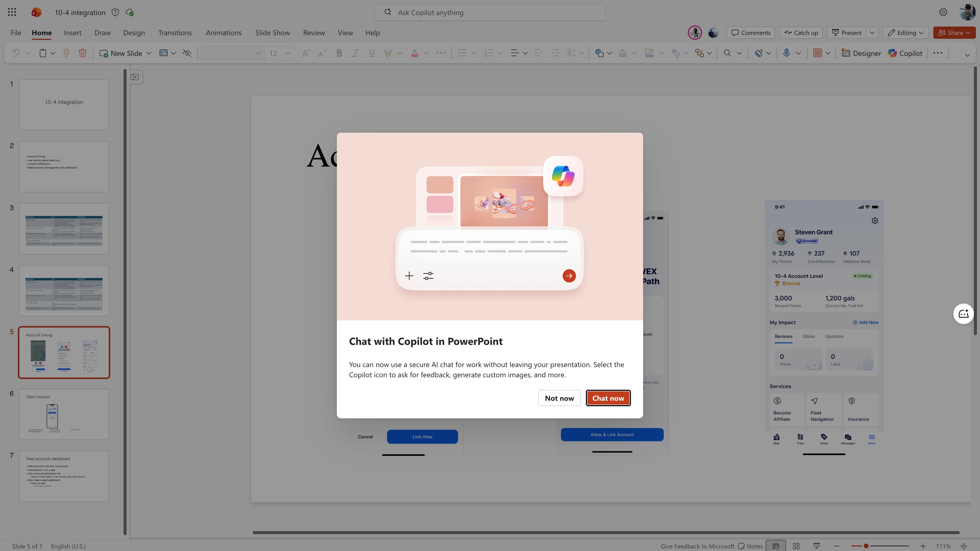
Task: Dismiss the dialog with Not now
Action: pyautogui.click(x=559, y=398)
